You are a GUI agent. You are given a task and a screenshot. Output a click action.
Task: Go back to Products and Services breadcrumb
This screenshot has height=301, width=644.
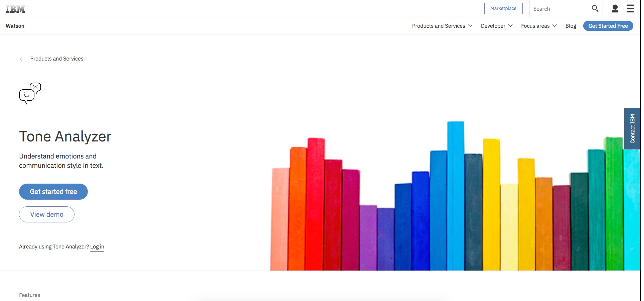point(57,59)
